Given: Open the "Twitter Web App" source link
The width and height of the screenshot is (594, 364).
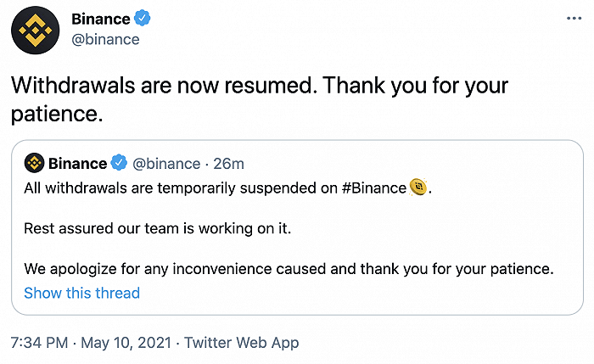Looking at the screenshot, I should (242, 343).
